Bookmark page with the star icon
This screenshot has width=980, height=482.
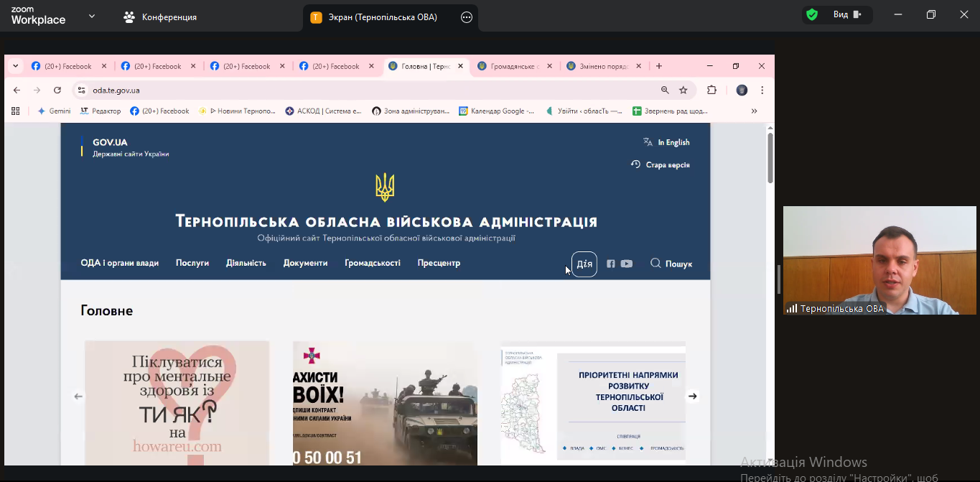click(683, 91)
